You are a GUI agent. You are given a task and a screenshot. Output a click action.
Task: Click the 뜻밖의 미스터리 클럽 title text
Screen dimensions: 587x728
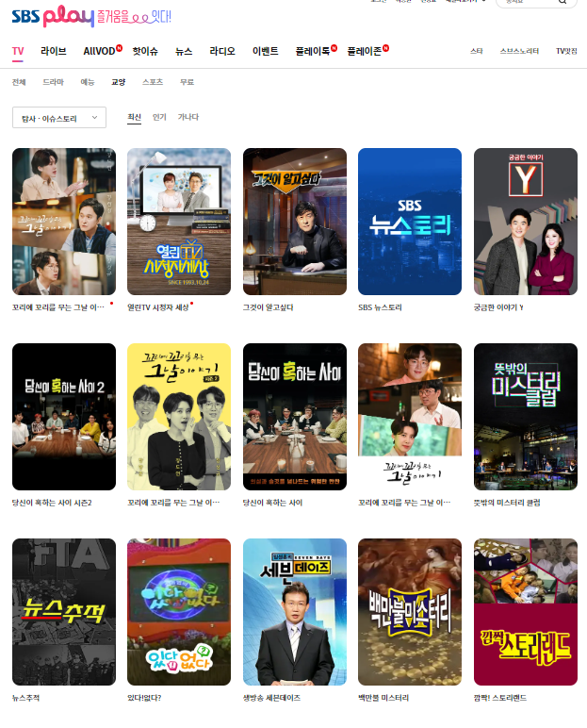point(507,503)
